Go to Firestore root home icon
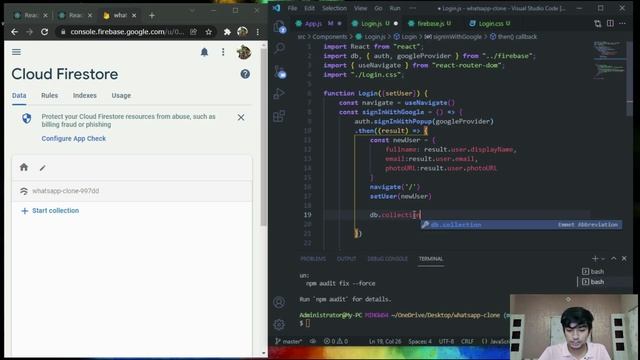Image resolution: width=640 pixels, height=360 pixels. [24, 167]
